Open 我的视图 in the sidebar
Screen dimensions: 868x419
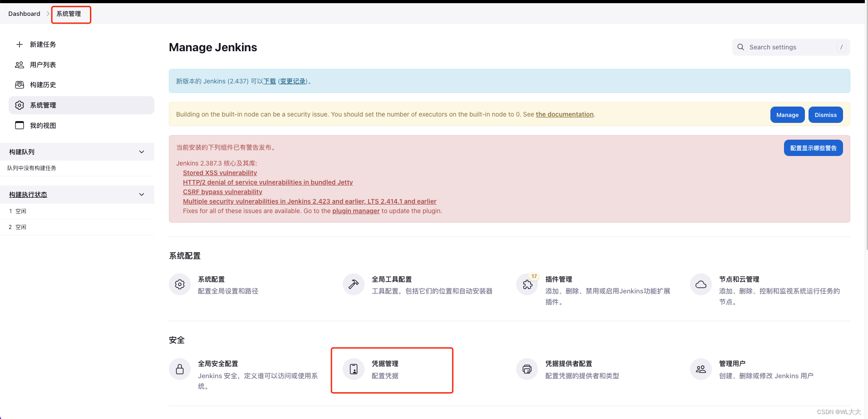(x=81, y=125)
